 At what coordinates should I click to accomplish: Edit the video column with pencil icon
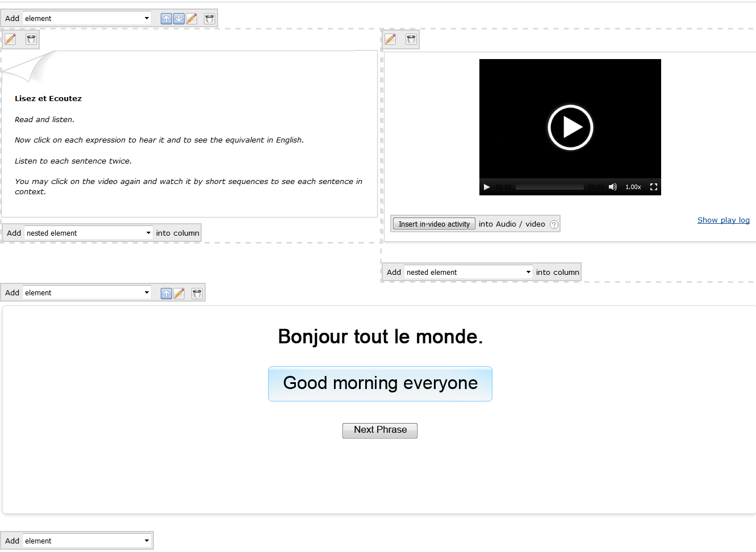click(390, 39)
